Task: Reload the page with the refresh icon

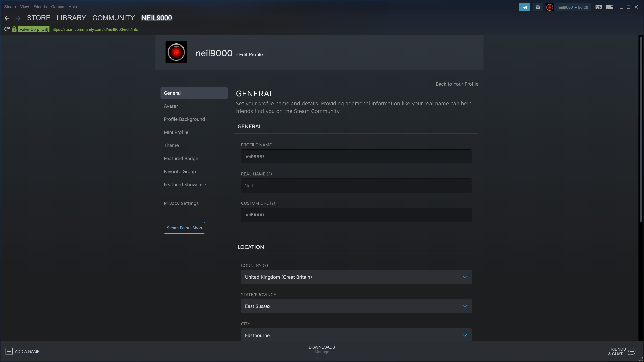Action: pos(7,29)
